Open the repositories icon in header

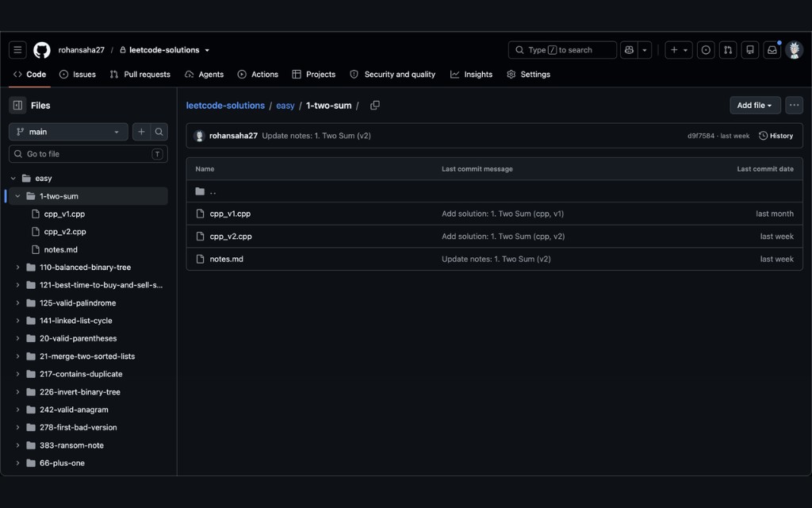[750, 50]
